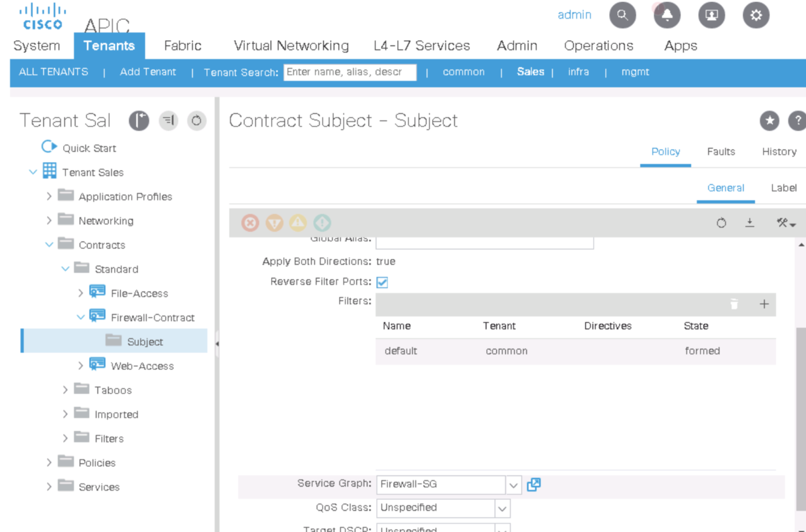Click the download icon in toolbar
806x532 pixels.
(x=750, y=223)
